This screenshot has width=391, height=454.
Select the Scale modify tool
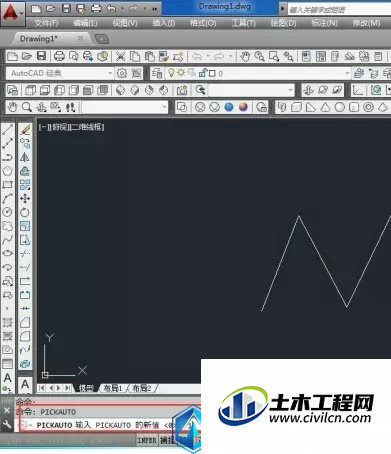(25, 226)
